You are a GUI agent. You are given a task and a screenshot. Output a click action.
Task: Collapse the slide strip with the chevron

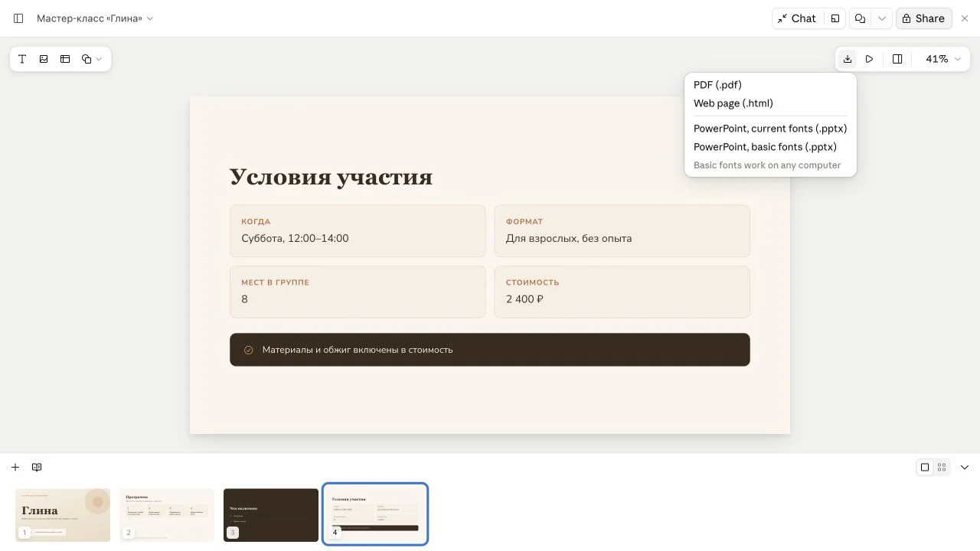click(x=965, y=468)
